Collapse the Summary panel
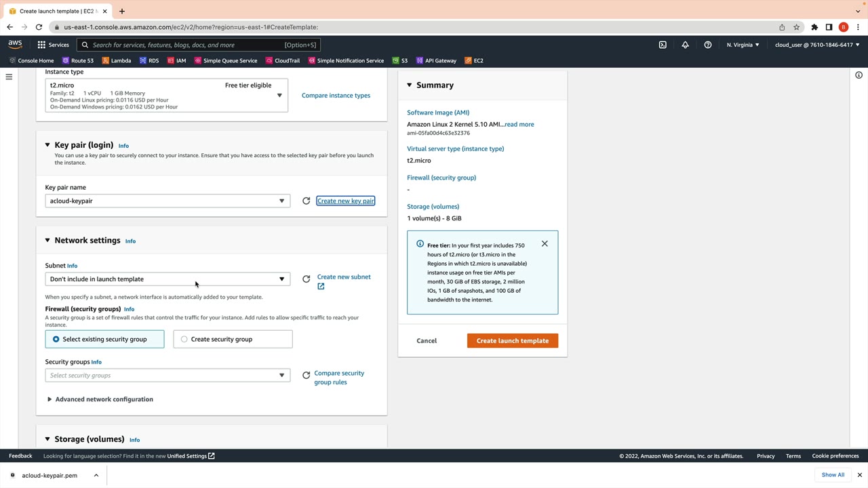 pos(410,85)
